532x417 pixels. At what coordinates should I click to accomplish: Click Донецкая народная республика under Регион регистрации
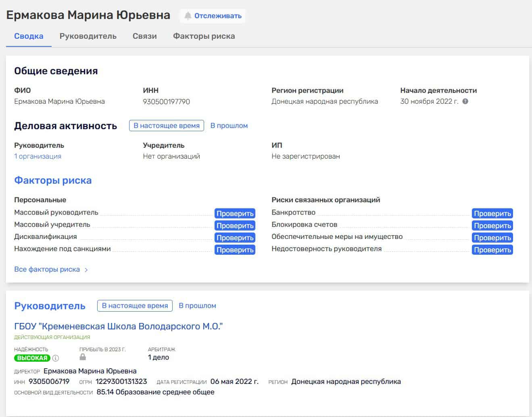325,101
